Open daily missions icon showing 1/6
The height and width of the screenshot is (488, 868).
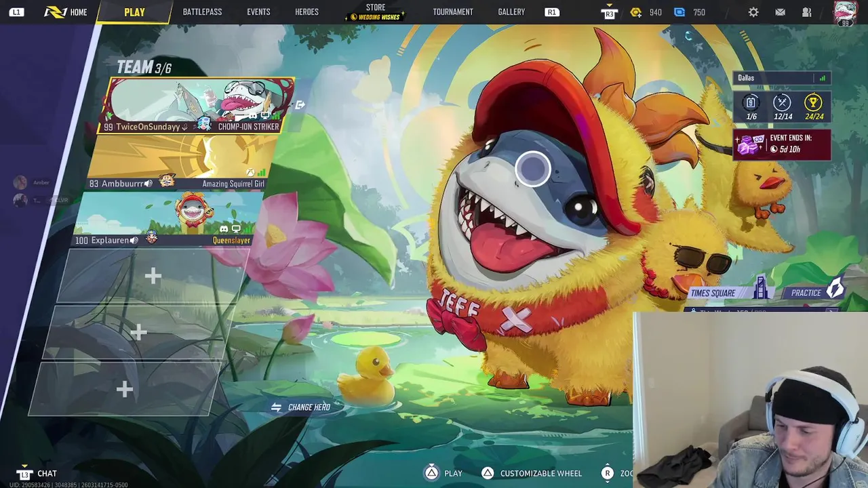751,103
